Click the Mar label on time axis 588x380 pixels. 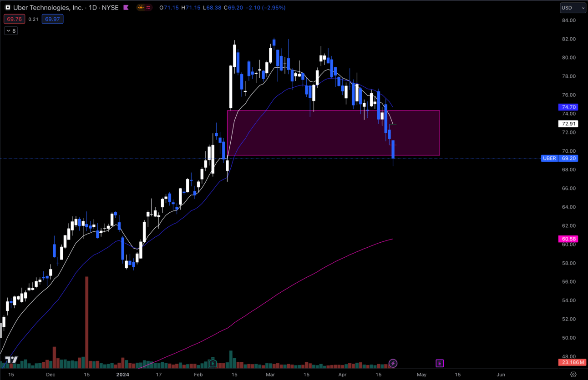[270, 375]
